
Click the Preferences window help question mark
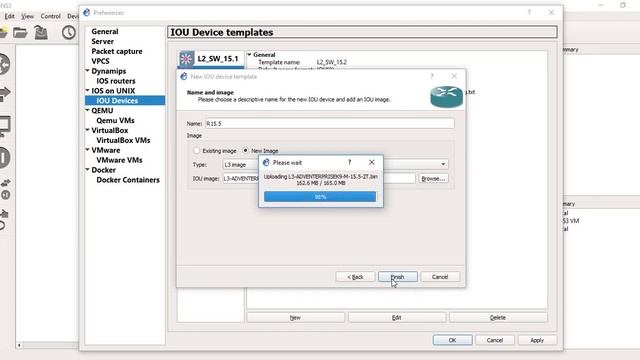[529, 13]
